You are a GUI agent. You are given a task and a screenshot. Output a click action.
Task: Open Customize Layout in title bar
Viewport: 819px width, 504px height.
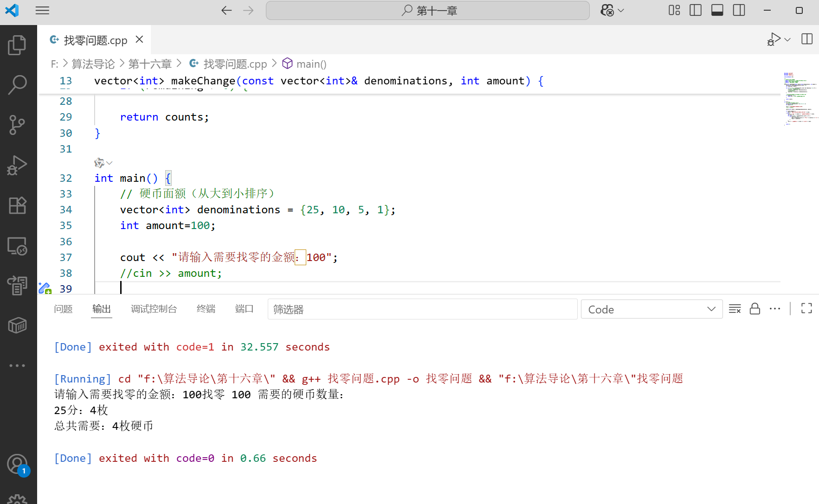pyautogui.click(x=674, y=10)
